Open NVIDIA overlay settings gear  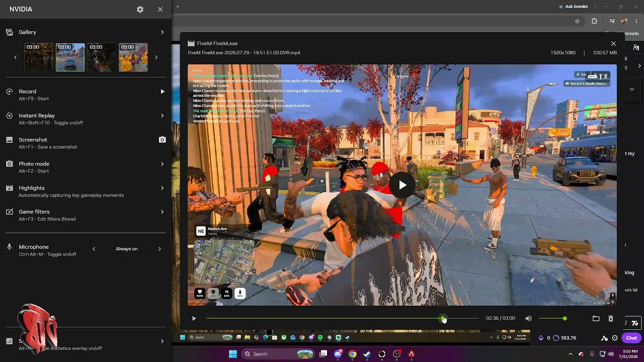140,10
